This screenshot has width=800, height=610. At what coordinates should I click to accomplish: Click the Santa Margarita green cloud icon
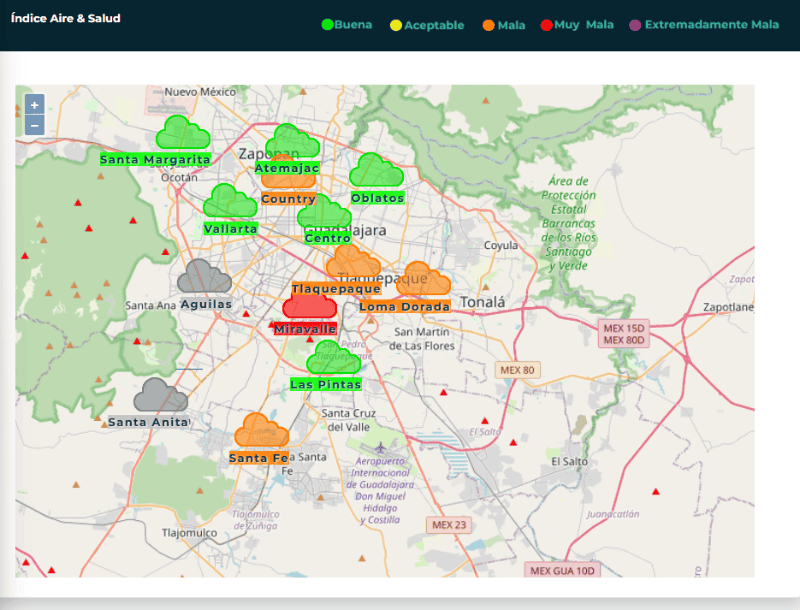point(181,133)
